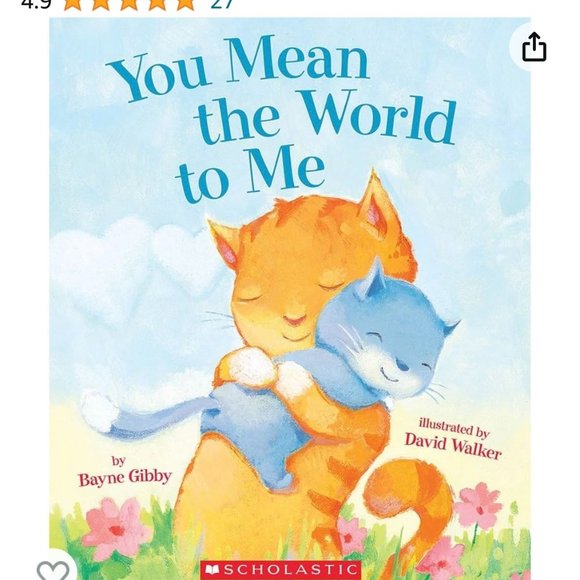Viewport: 580px width, 580px height.
Task: Open the 27 customer reviews link
Action: coord(221,3)
